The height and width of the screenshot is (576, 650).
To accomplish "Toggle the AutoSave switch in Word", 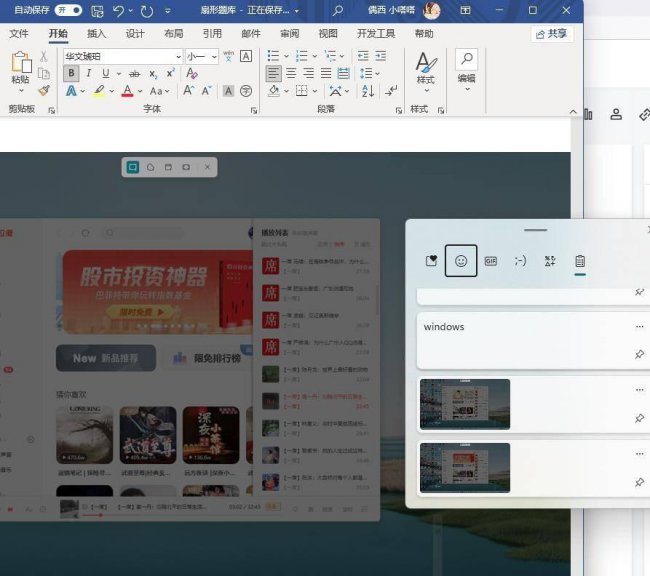I will click(68, 10).
